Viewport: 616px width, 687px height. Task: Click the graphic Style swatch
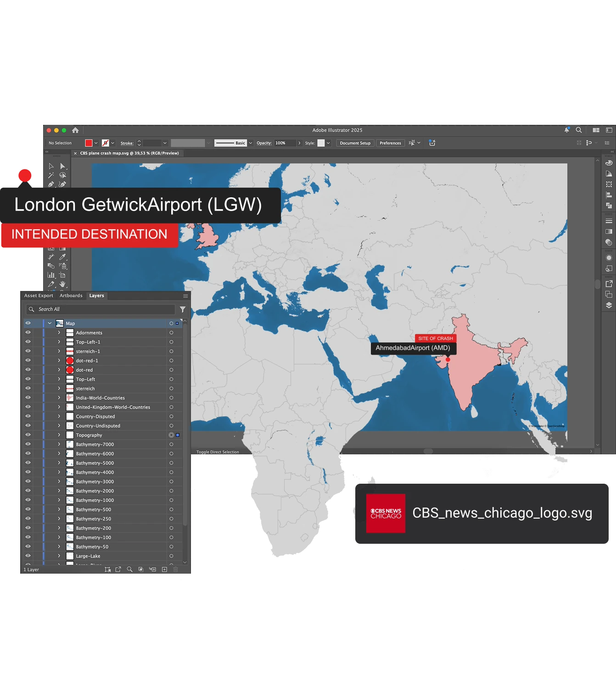(x=321, y=143)
